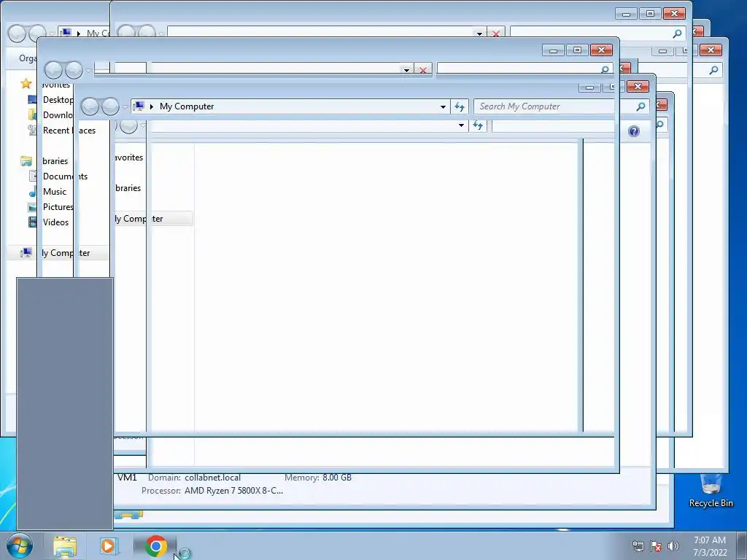Viewport: 747px width, 560px height.
Task: Click the Favorites star icon in navigation pane
Action: (26, 84)
